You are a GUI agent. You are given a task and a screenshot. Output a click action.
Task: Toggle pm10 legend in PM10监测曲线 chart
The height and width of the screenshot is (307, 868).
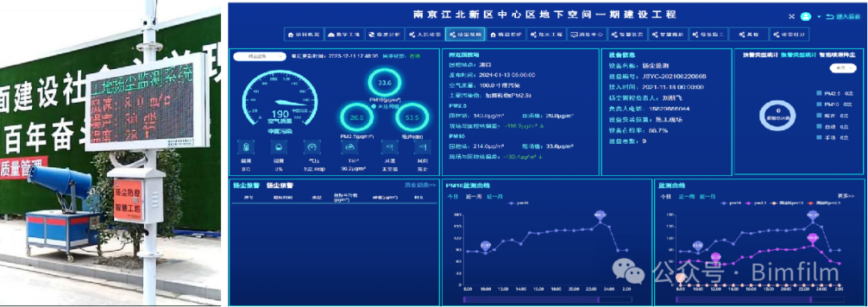coord(520,203)
